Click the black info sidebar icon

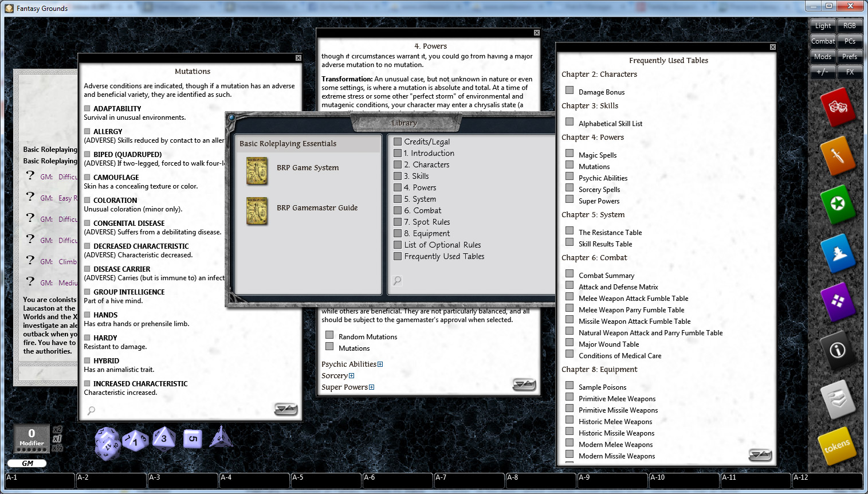coord(838,351)
